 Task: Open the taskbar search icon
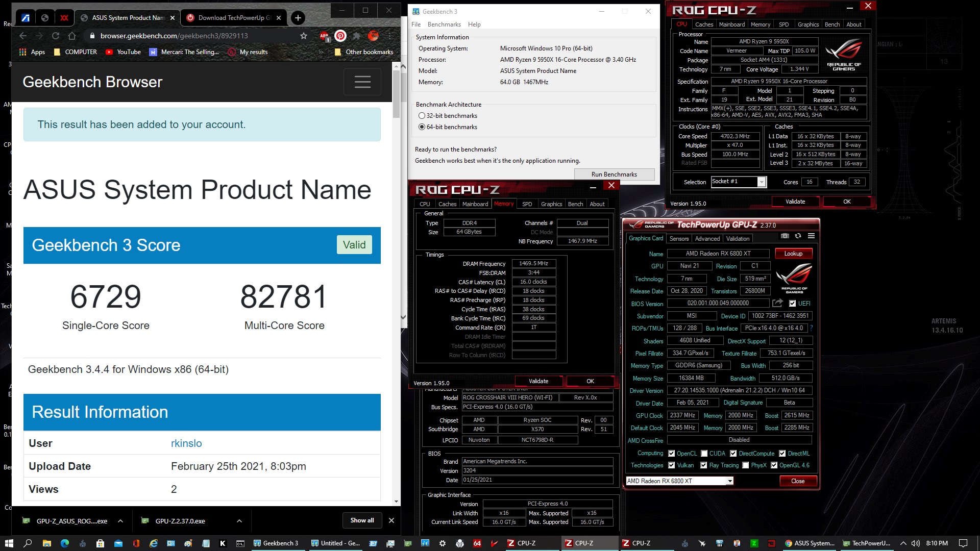28,543
